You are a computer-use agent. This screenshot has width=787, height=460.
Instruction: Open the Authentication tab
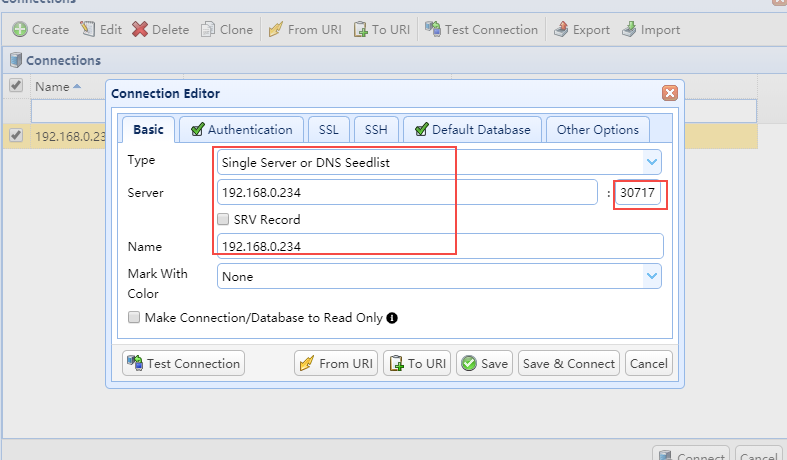241,130
